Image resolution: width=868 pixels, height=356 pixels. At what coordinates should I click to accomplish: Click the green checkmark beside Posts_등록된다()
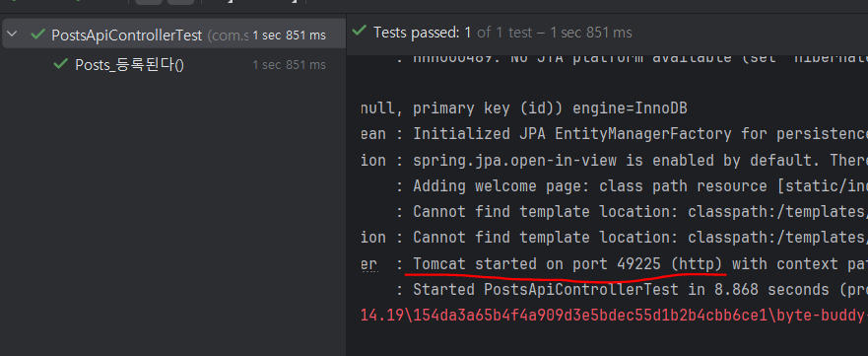(x=60, y=64)
